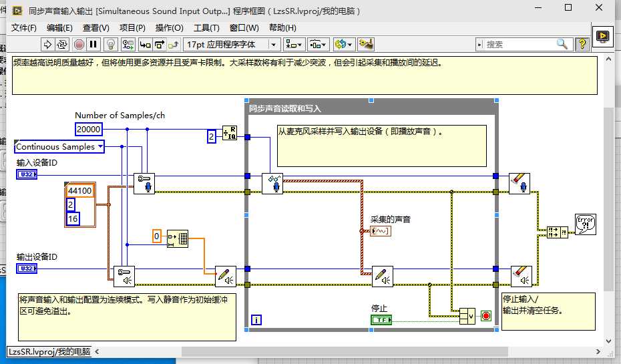
Task: Select the Initialize Array node
Action: coord(178,238)
